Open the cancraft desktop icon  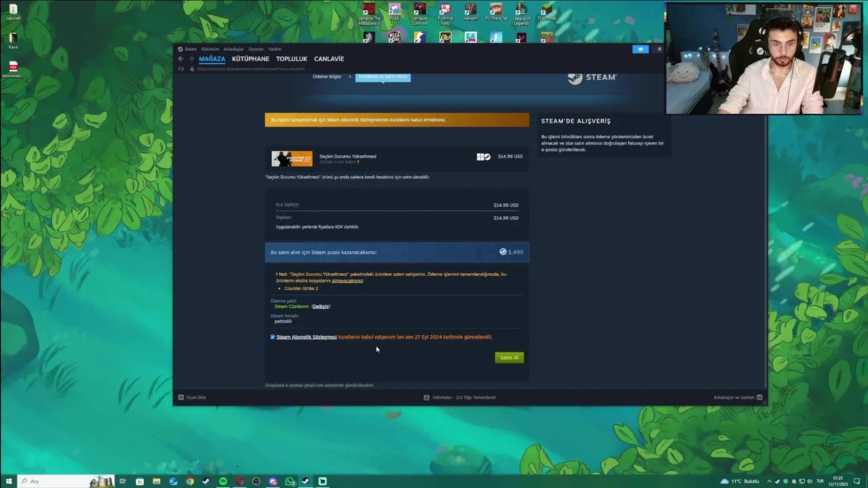coord(13,12)
